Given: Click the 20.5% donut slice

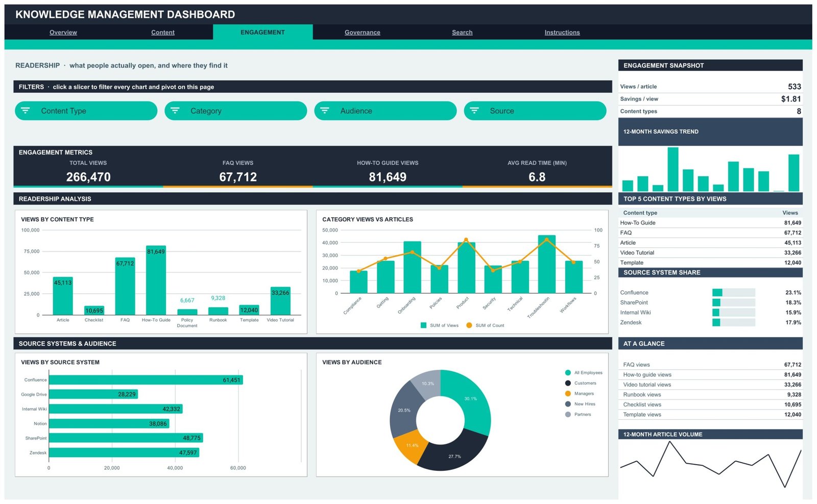Looking at the screenshot, I should (x=403, y=411).
